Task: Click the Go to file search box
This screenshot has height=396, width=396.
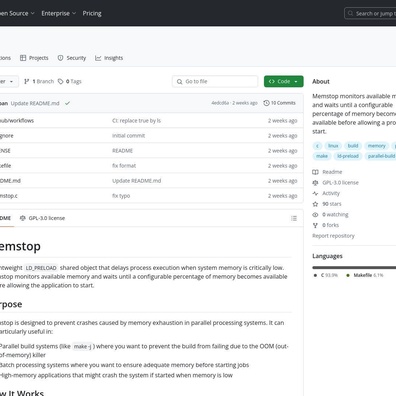Action: (x=215, y=81)
